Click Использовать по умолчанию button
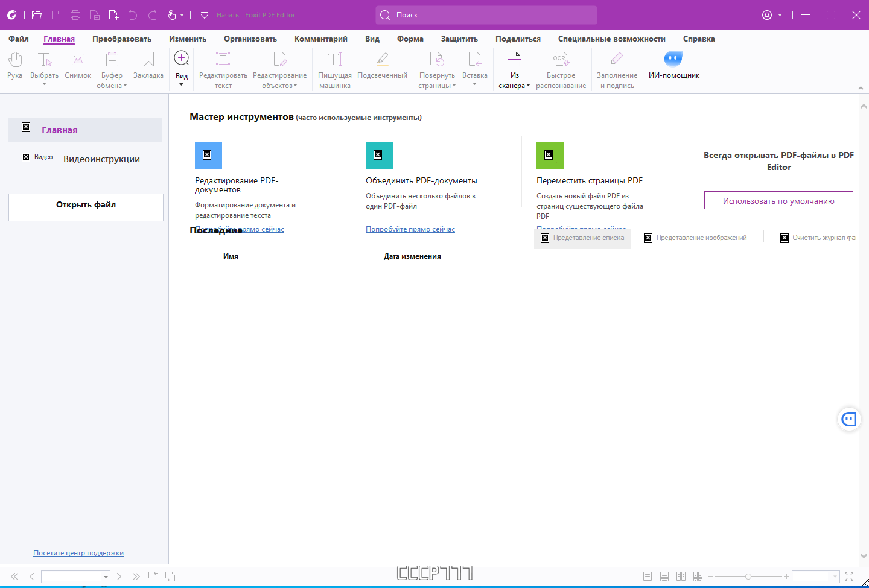Image resolution: width=869 pixels, height=588 pixels. pyautogui.click(x=778, y=200)
